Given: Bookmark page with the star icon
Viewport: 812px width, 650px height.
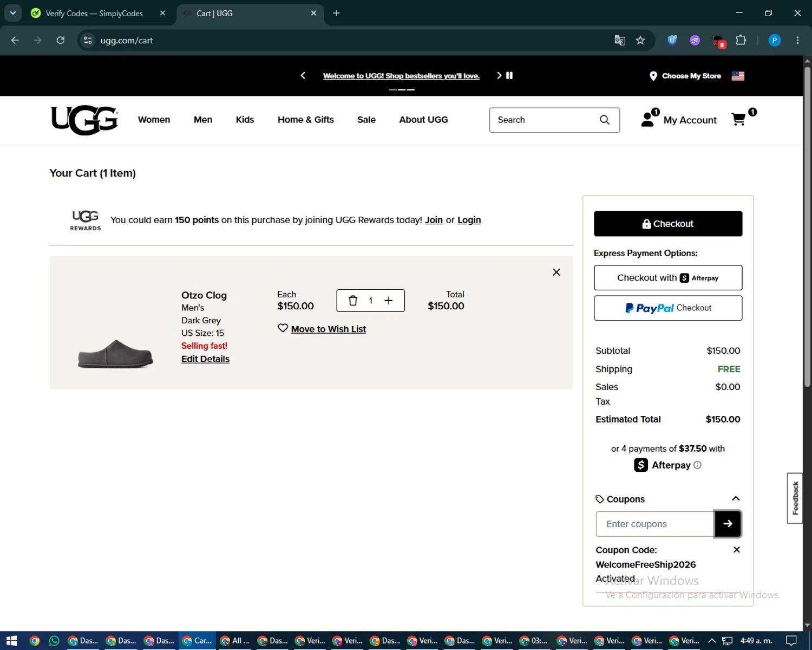Looking at the screenshot, I should point(640,40).
